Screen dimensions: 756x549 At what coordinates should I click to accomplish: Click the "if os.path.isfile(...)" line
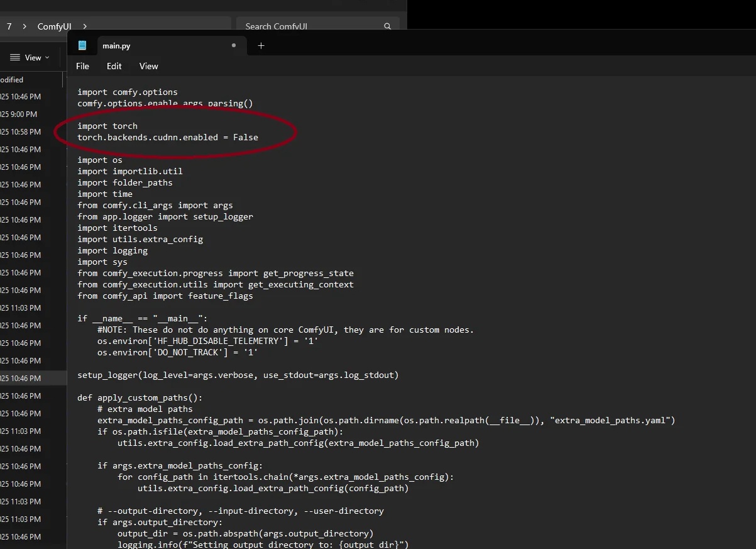pos(221,431)
